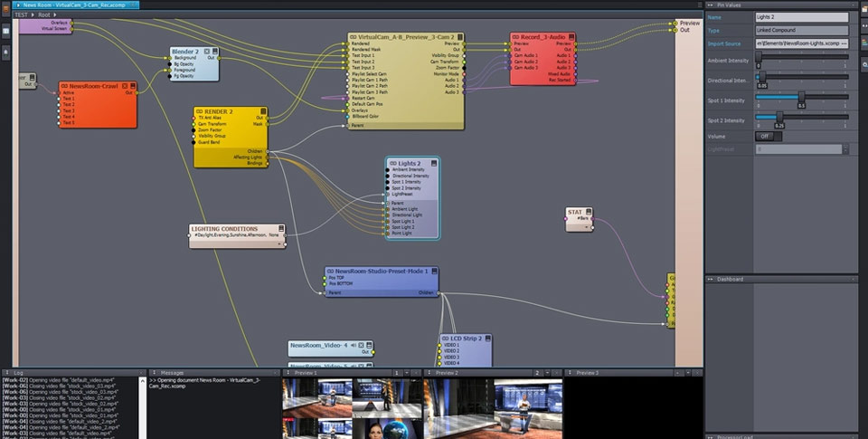Collapse the Pin Values panel header arrows
The height and width of the screenshot is (439, 868).
711,5
